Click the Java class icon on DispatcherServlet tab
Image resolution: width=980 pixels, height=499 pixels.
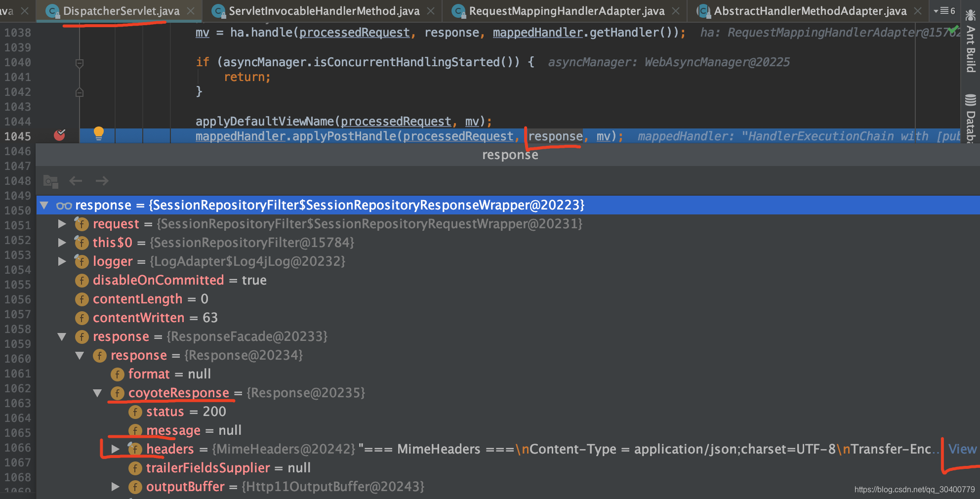tap(52, 11)
